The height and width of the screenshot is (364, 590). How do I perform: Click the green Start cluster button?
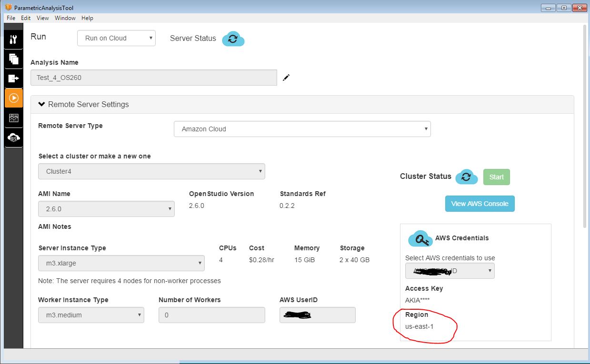[496, 177]
